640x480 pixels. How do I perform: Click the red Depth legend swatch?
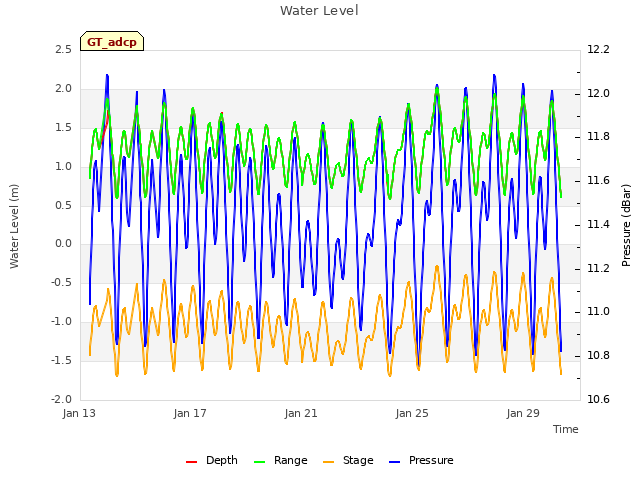pos(191,462)
